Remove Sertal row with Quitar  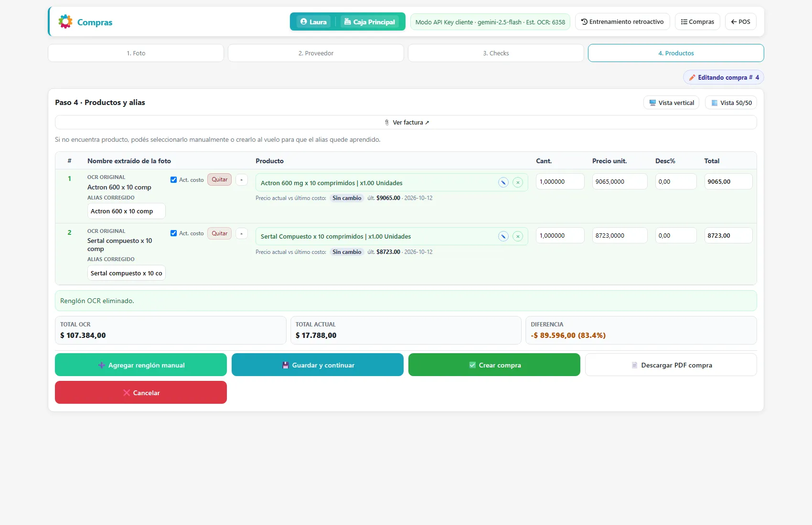[220, 233]
